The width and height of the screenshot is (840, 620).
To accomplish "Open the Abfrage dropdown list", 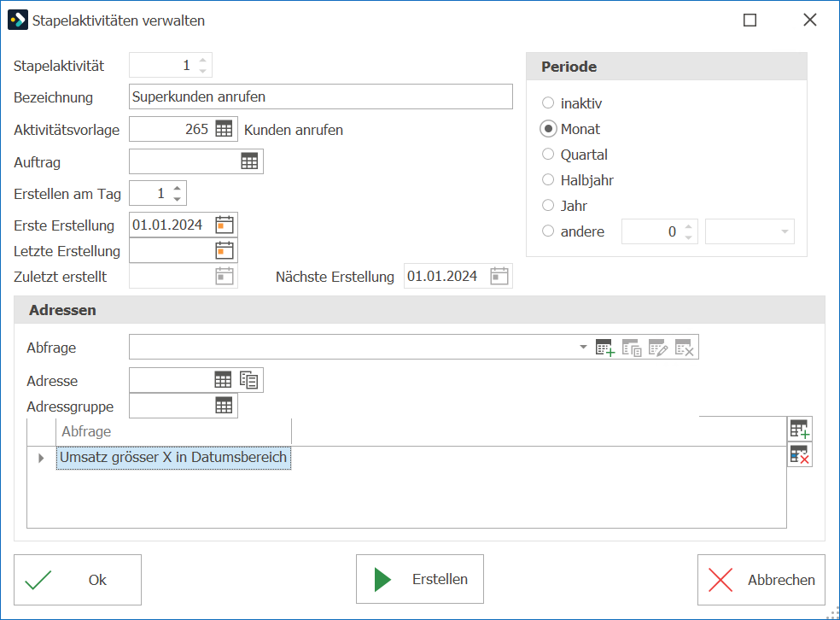I will 583,348.
